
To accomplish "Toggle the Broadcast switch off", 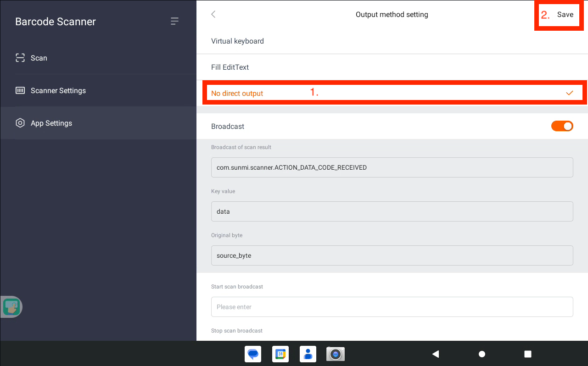I will (x=562, y=126).
